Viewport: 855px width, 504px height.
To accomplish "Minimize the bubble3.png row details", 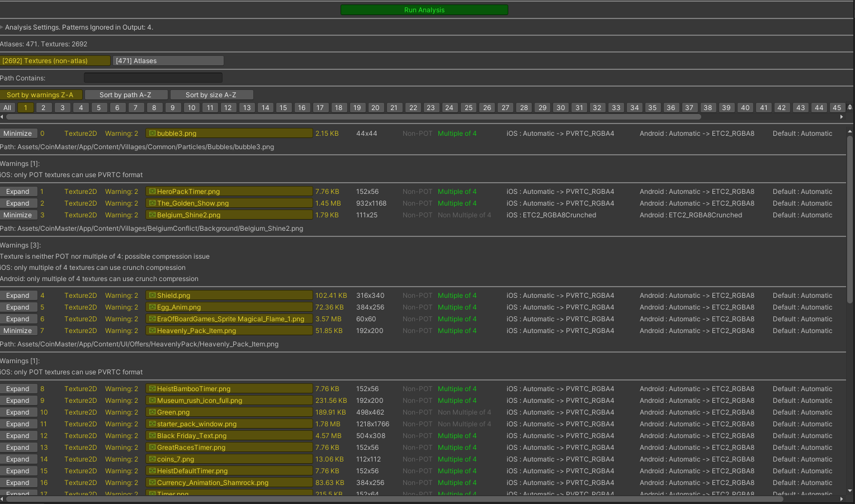I will coord(18,134).
